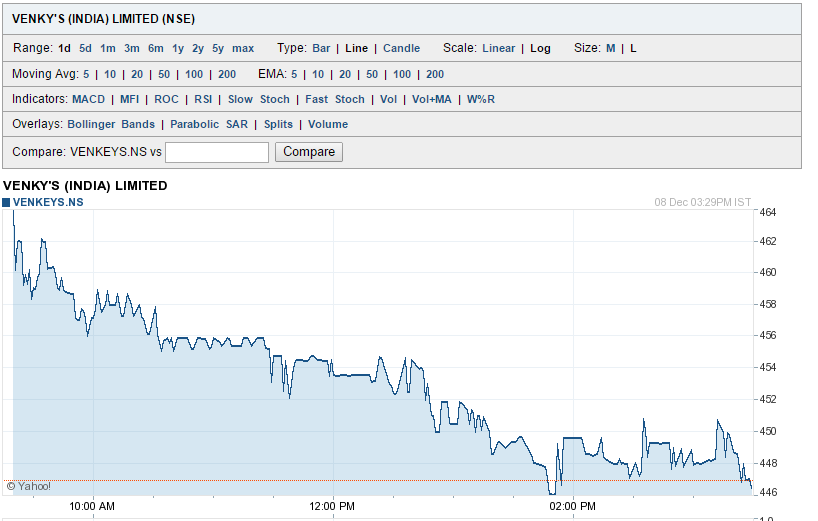Focus the Compare symbol input field

coord(217,152)
